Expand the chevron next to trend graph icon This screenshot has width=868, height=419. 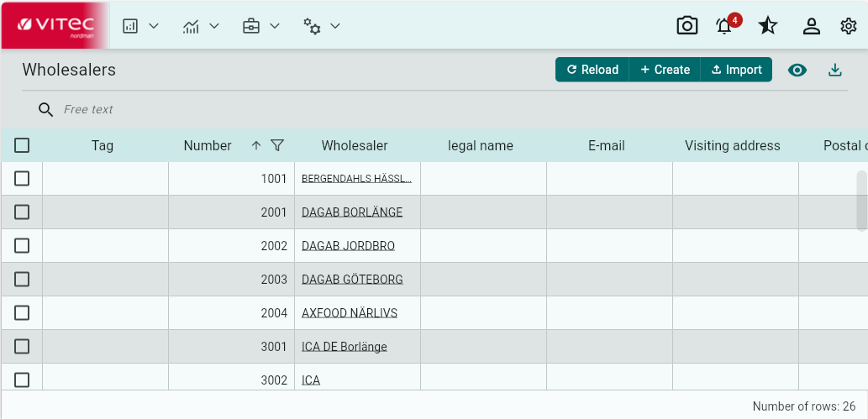[x=214, y=26]
